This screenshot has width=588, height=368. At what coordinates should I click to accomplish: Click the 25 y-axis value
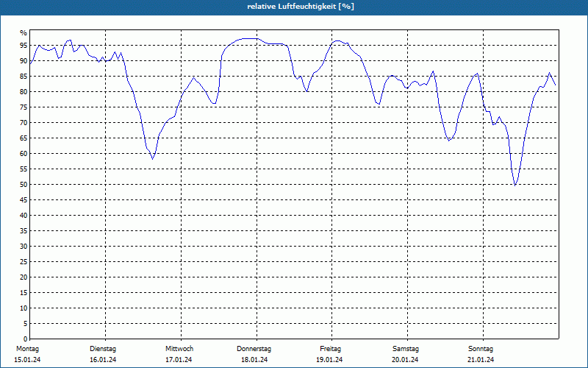pyautogui.click(x=24, y=262)
